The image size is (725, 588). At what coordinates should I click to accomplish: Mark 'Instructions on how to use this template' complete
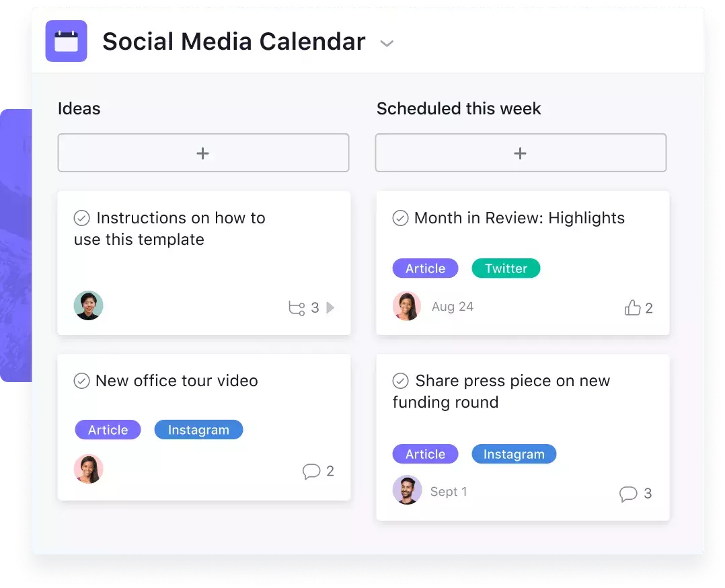[82, 218]
